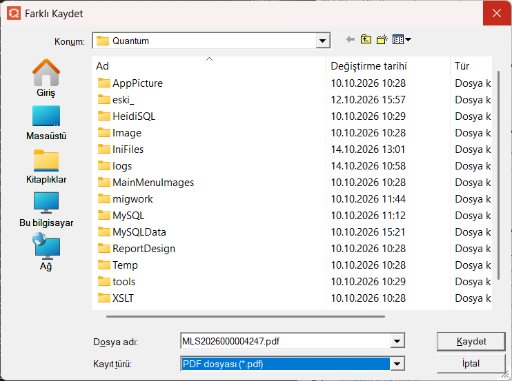Expand the Konum location dropdown
512x381 pixels.
pos(322,41)
